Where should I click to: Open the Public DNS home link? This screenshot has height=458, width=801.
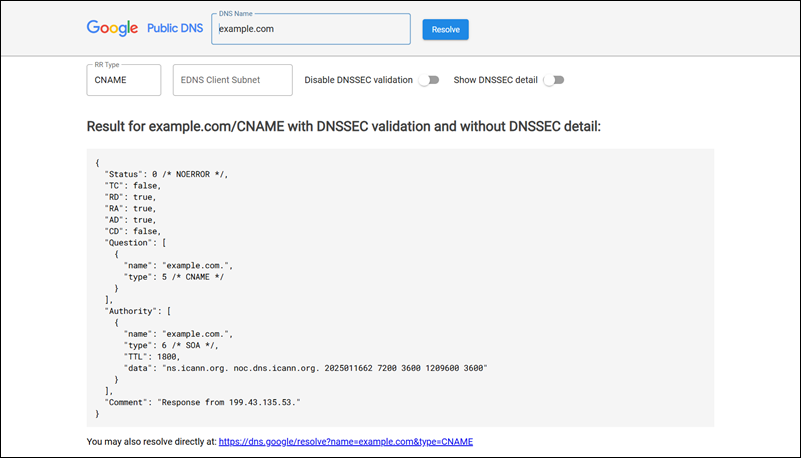click(x=175, y=29)
